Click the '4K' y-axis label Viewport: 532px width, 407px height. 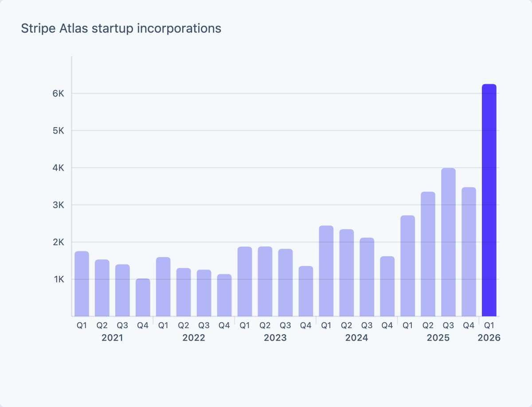pyautogui.click(x=59, y=168)
